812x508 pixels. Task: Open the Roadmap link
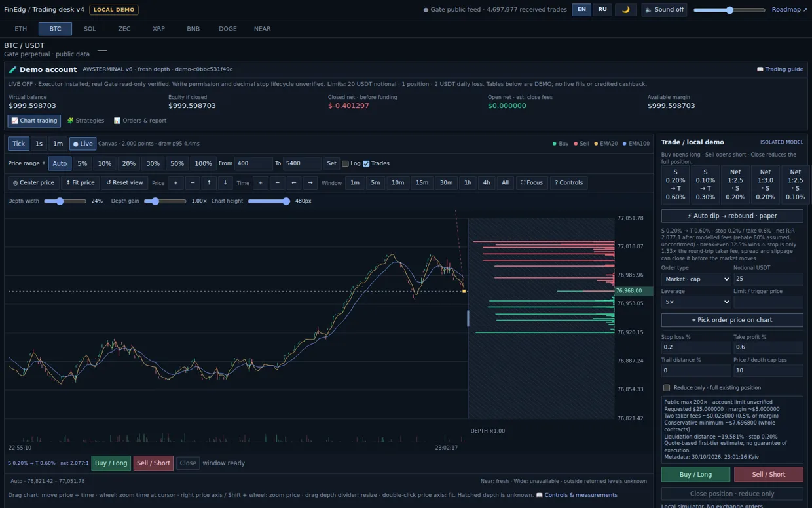[x=790, y=10]
